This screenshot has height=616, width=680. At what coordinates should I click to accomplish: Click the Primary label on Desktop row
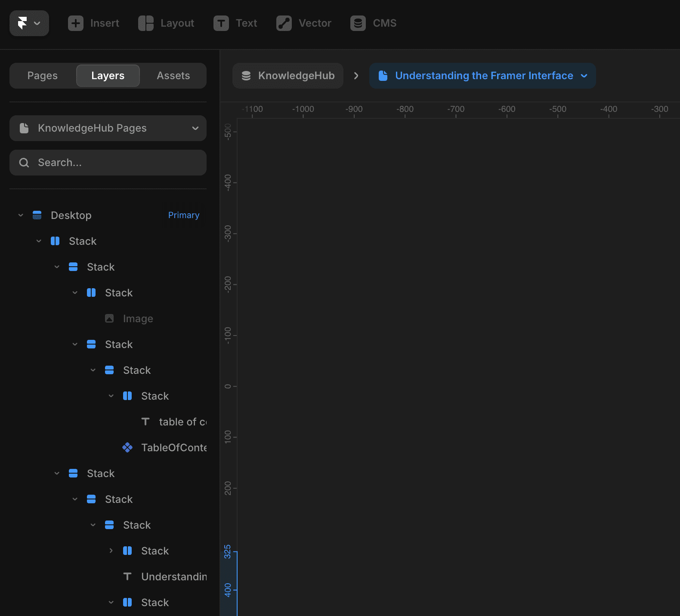[184, 215]
